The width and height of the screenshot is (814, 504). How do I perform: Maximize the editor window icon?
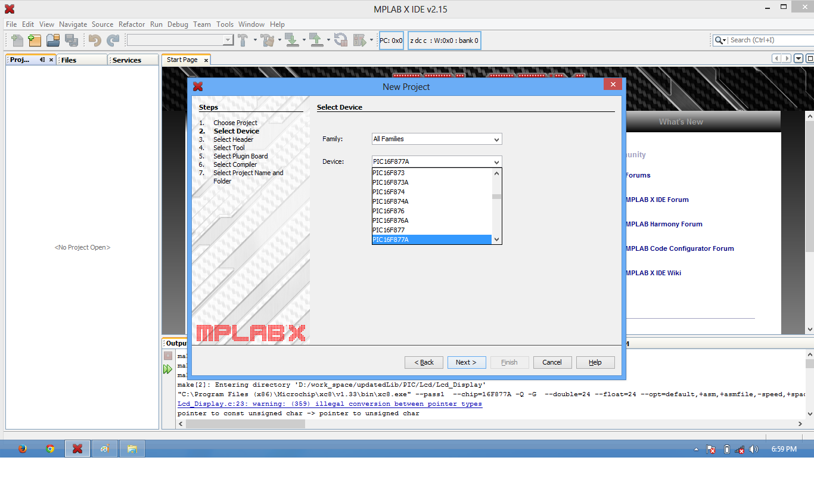(x=810, y=58)
